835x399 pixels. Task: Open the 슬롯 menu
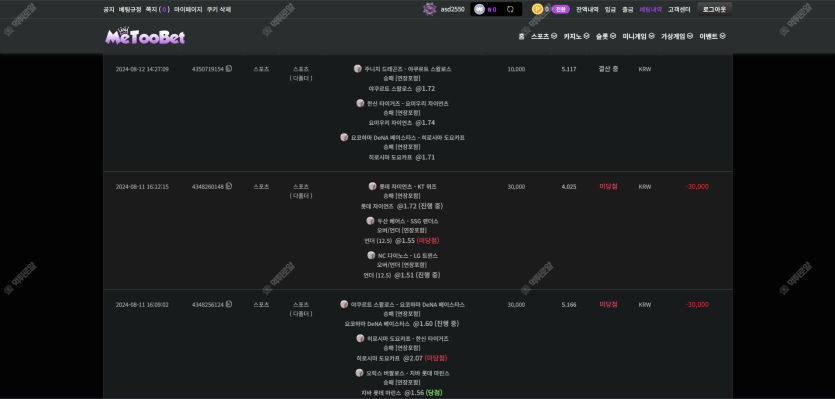coord(606,36)
